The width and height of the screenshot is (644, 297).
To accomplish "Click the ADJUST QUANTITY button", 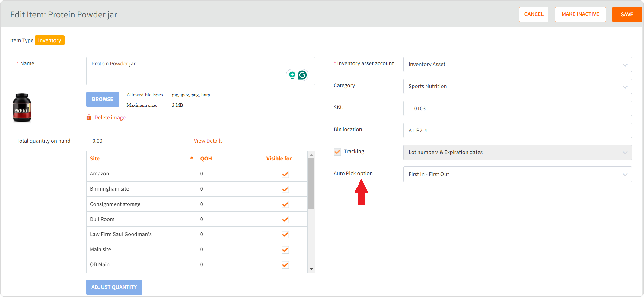I will pos(114,287).
